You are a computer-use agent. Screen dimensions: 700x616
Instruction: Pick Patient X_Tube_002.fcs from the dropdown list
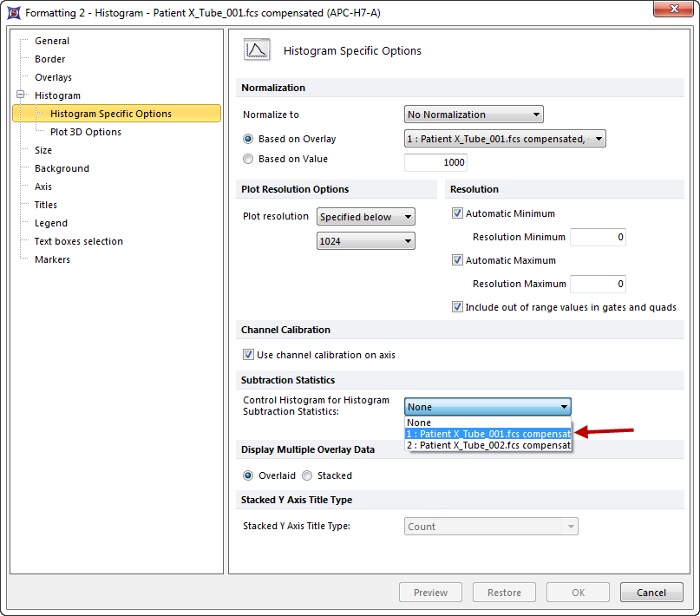[487, 445]
